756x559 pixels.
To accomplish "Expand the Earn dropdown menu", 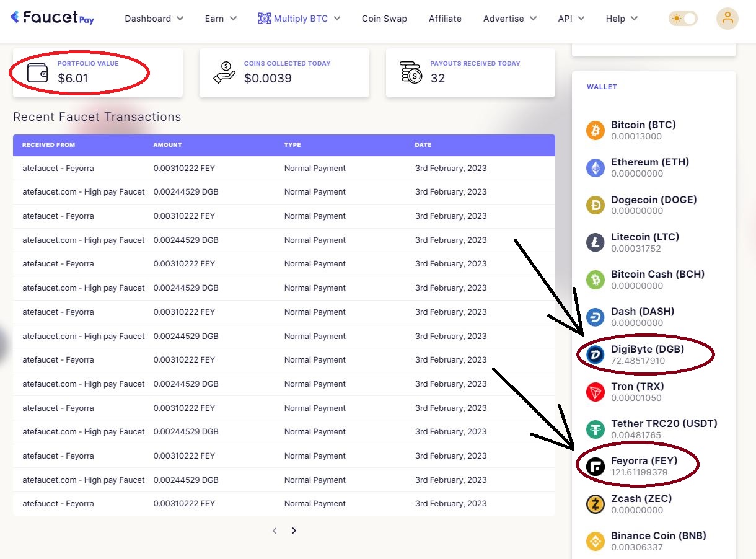I will (x=221, y=19).
